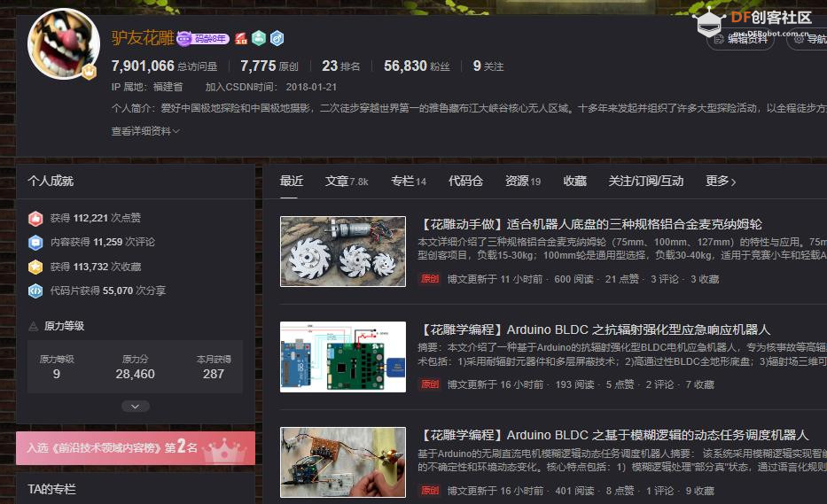Click the purple 码龄8年 badge
Screen dimensions: 827x504
[203, 38]
